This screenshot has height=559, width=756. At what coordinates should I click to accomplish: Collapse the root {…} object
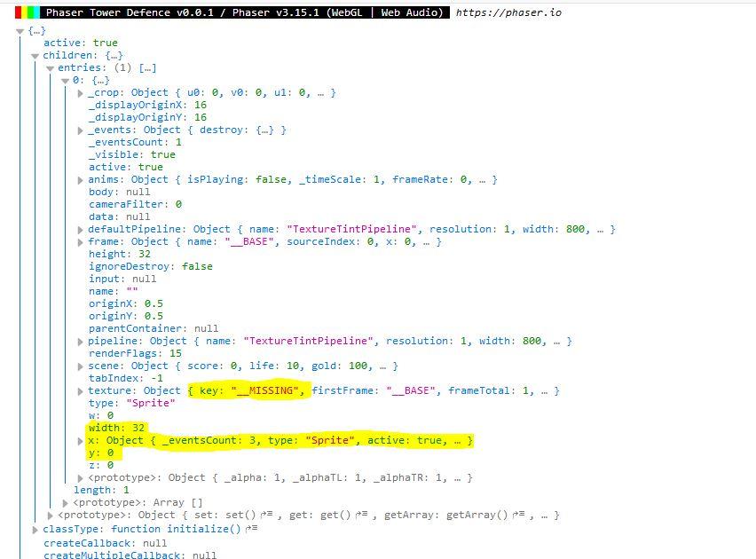(20, 31)
